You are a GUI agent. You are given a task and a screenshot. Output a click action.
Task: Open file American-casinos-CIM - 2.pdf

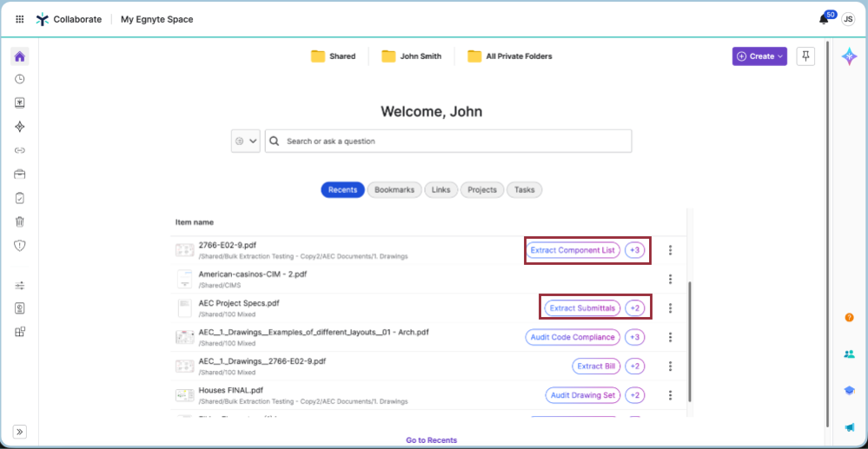pos(253,274)
